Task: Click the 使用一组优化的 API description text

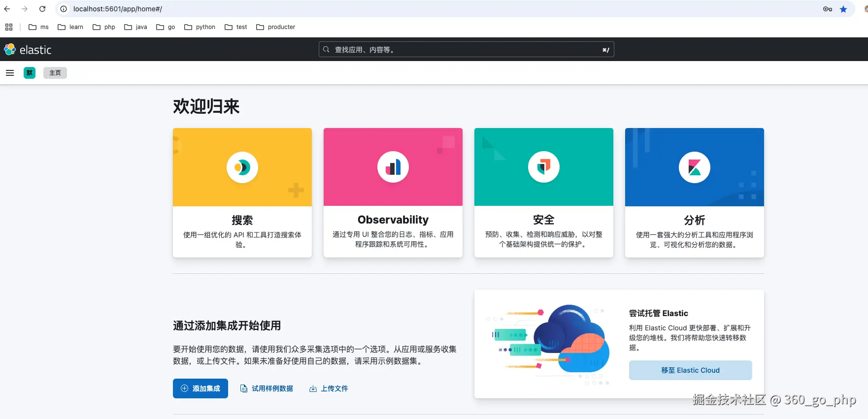Action: [242, 240]
